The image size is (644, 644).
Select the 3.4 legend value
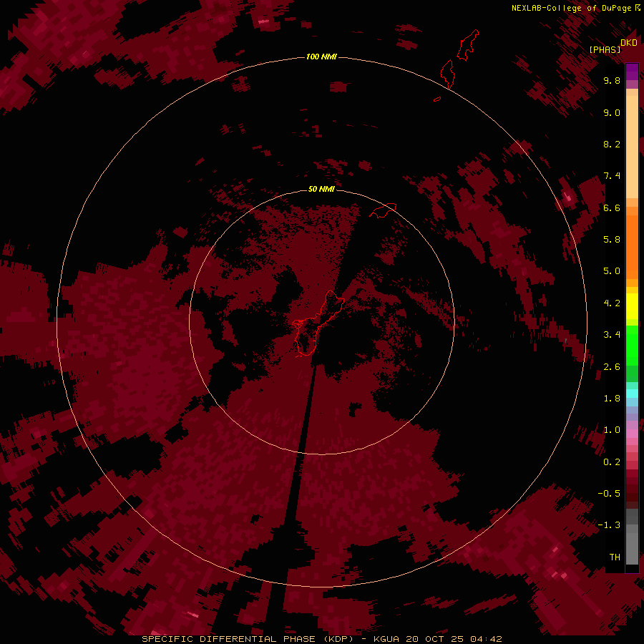coord(612,335)
